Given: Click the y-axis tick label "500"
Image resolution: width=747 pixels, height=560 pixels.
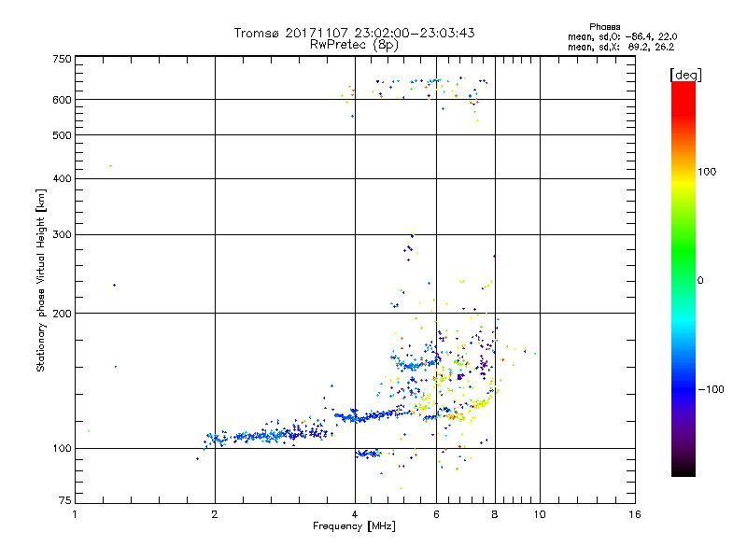Looking at the screenshot, I should [62, 135].
